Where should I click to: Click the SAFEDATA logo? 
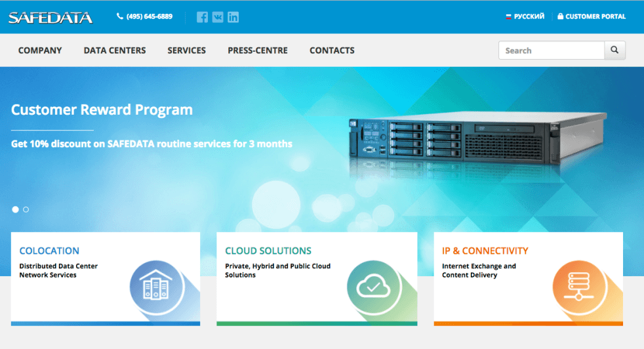[x=50, y=17]
